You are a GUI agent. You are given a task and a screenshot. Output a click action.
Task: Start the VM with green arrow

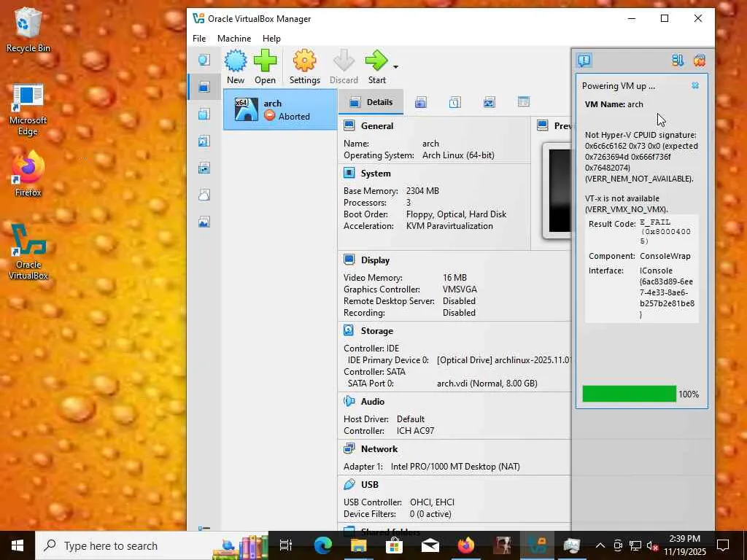376,67
